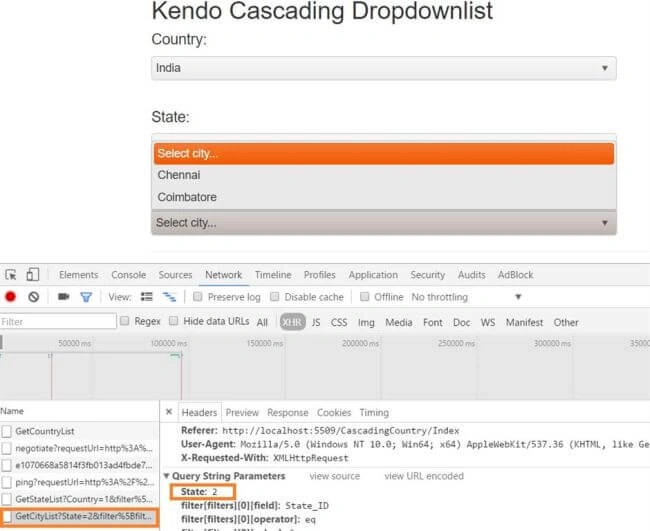The height and width of the screenshot is (531, 650).
Task: Check the Disable cache option
Action: pos(274,296)
